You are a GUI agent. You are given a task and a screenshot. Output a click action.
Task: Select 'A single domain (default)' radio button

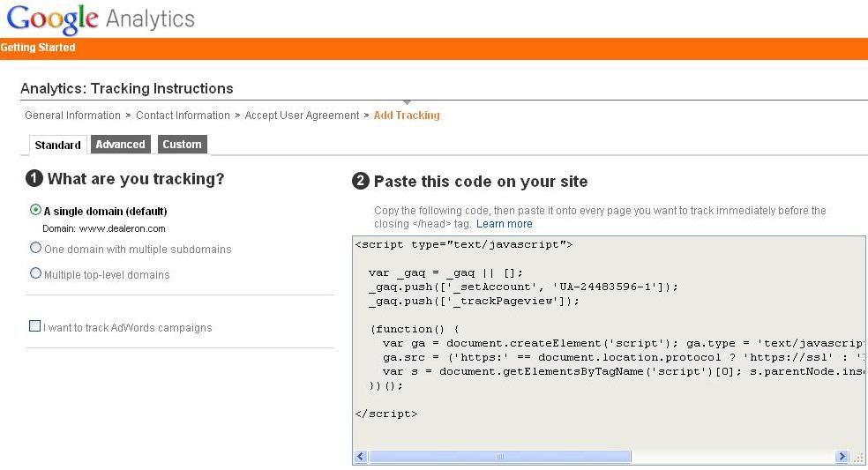35,210
